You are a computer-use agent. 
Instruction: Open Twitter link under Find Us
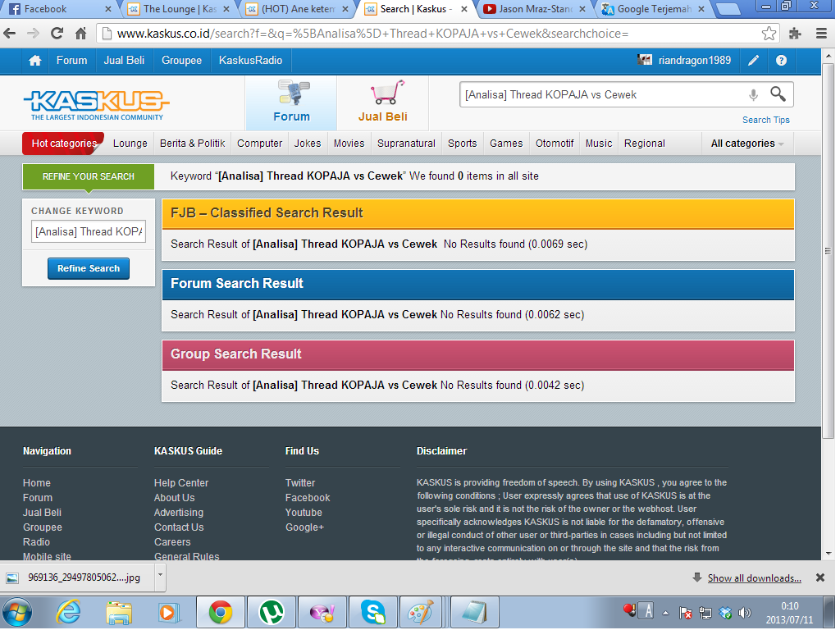300,482
